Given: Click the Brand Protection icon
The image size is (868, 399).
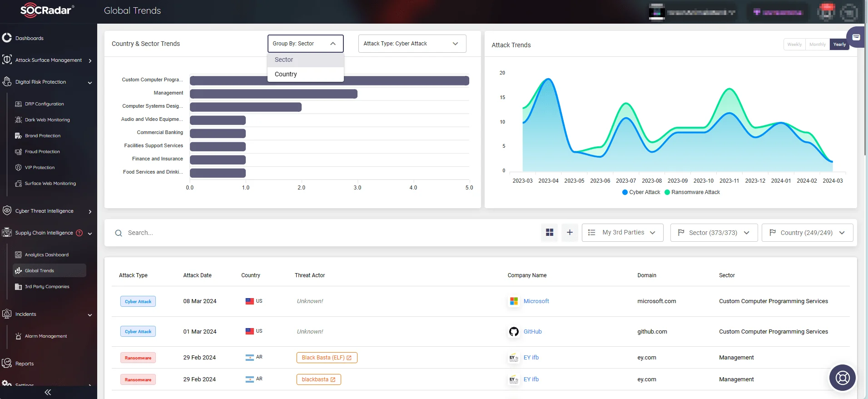Looking at the screenshot, I should click(x=18, y=136).
